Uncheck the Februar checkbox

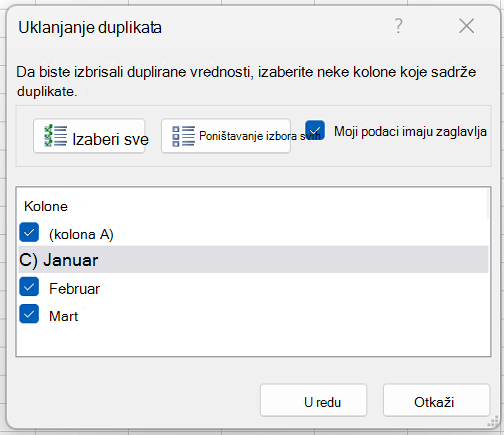(29, 287)
